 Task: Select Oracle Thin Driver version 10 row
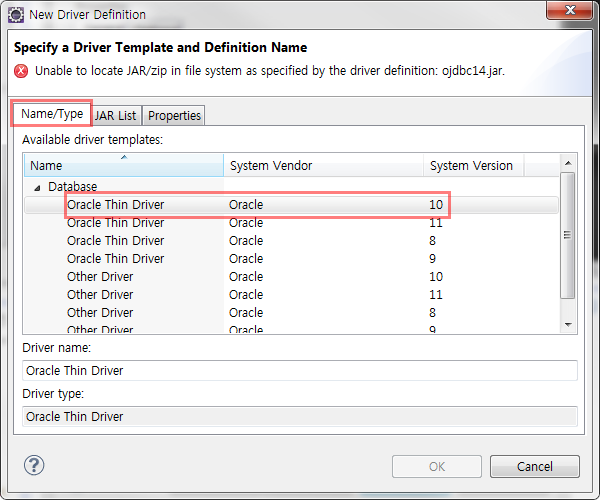point(291,205)
